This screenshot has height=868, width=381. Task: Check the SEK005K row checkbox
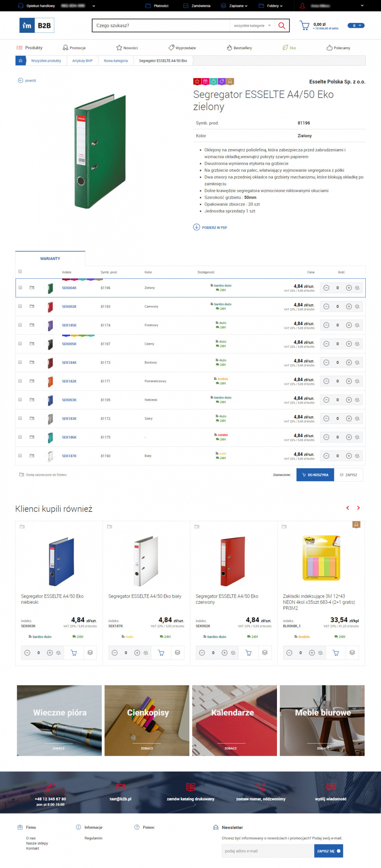pos(20,344)
